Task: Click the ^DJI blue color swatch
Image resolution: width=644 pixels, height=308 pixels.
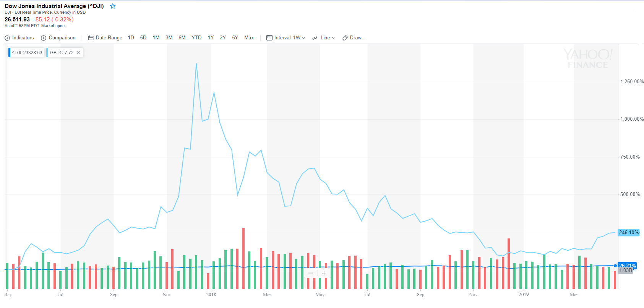Action: 10,53
